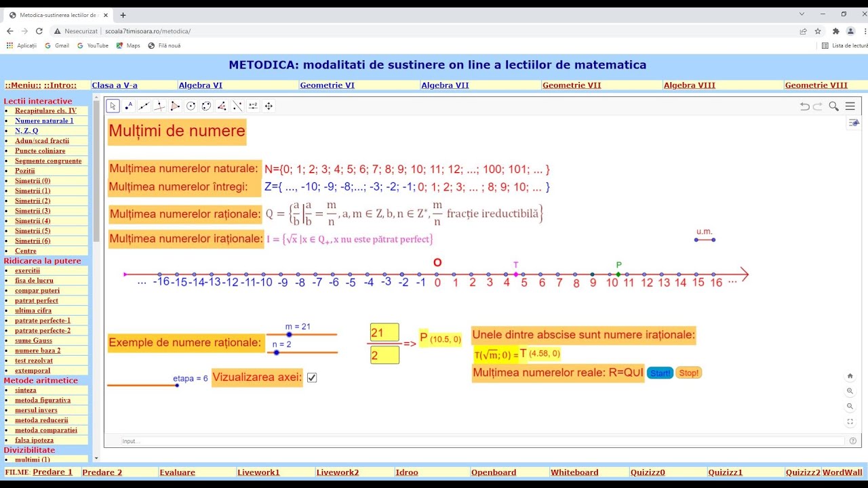
Task: Open the Algebra VIII menu
Action: [x=690, y=85]
